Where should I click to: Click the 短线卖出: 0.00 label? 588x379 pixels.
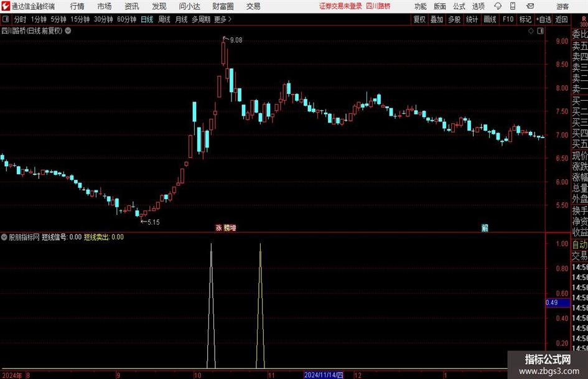coord(104,237)
